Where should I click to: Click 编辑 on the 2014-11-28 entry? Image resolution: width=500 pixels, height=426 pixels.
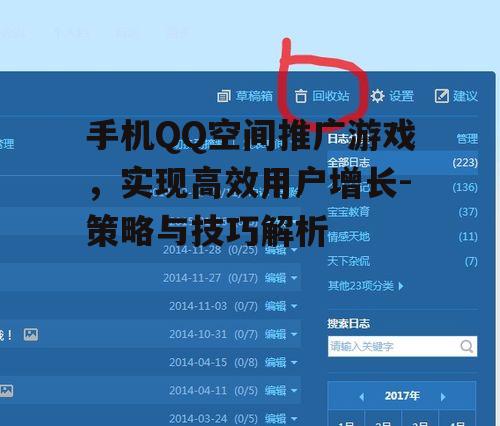(275, 250)
